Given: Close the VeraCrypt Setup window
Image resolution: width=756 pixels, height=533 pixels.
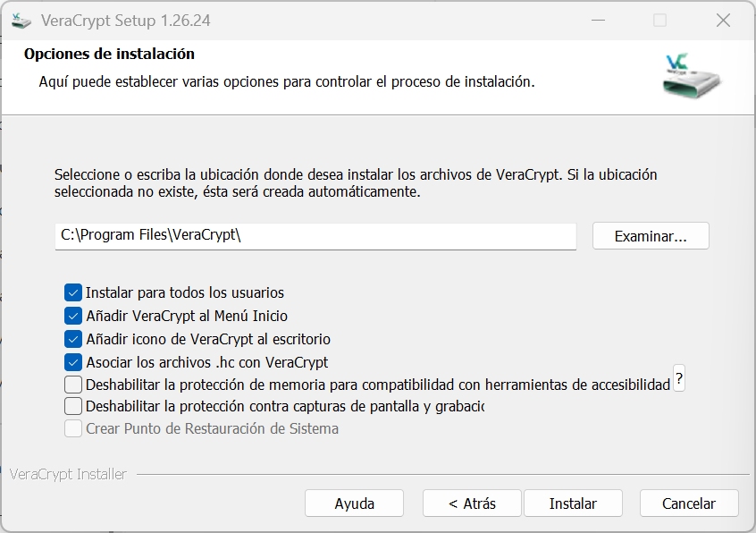Looking at the screenshot, I should [x=723, y=20].
